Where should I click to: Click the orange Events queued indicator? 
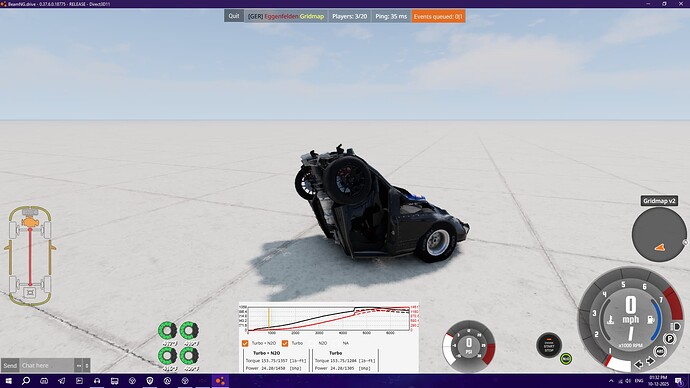coord(438,16)
